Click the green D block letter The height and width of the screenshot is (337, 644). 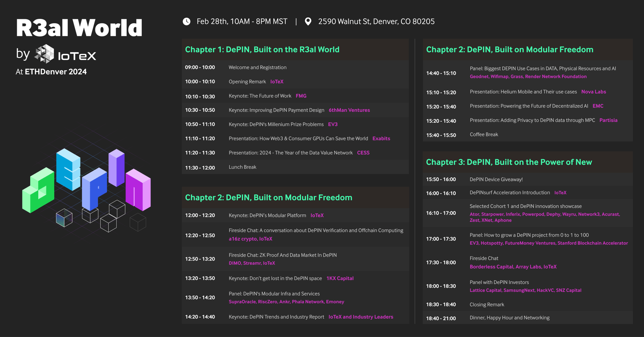click(x=39, y=190)
